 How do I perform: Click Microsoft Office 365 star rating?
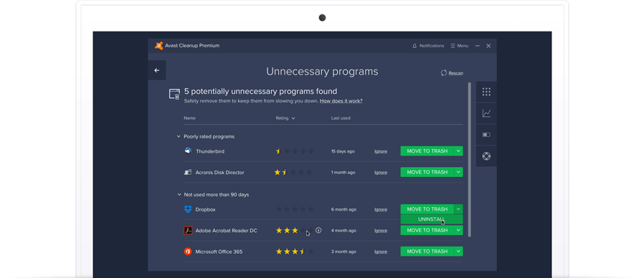pyautogui.click(x=295, y=251)
